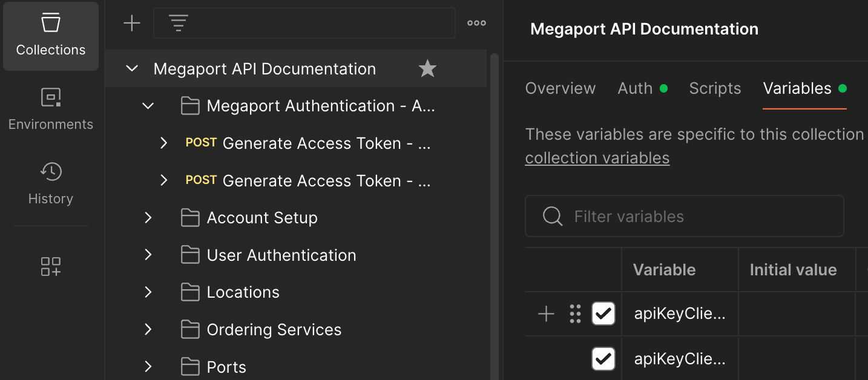Open the three-dot view more options
This screenshot has height=380, width=868.
point(476,24)
